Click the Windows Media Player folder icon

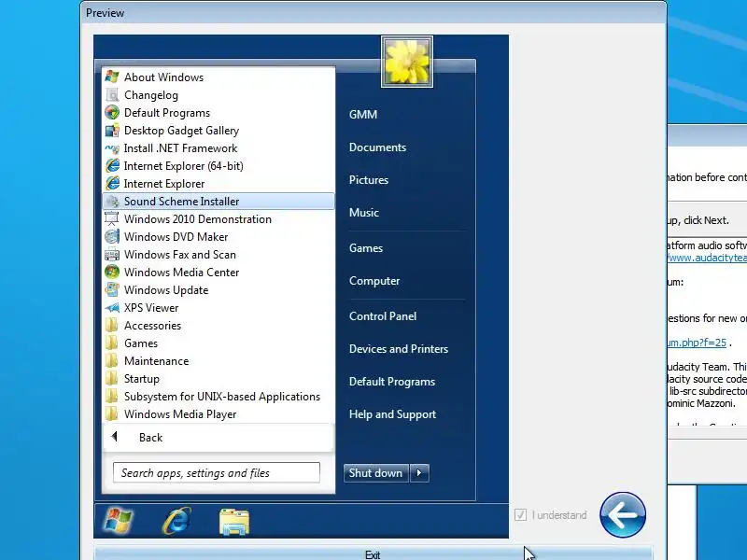pyautogui.click(x=112, y=413)
